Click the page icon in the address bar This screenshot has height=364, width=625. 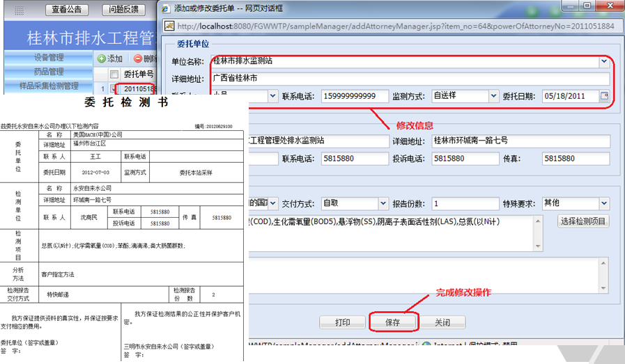169,26
